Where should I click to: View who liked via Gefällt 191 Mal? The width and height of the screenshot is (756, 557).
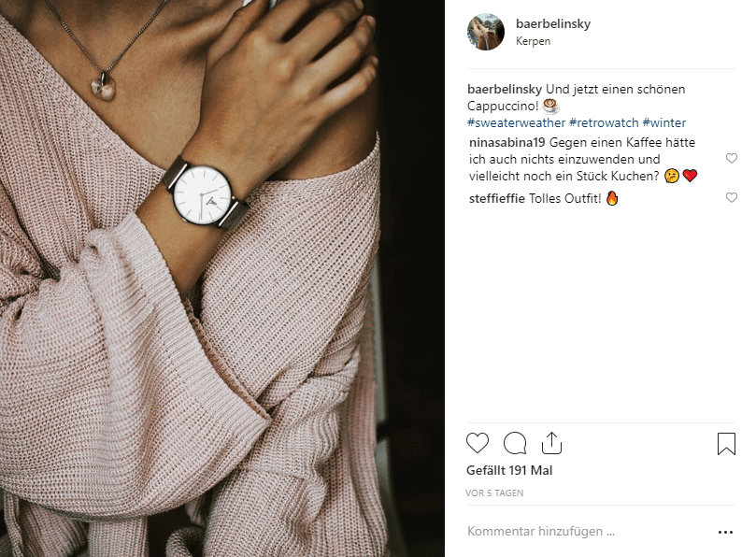click(509, 471)
